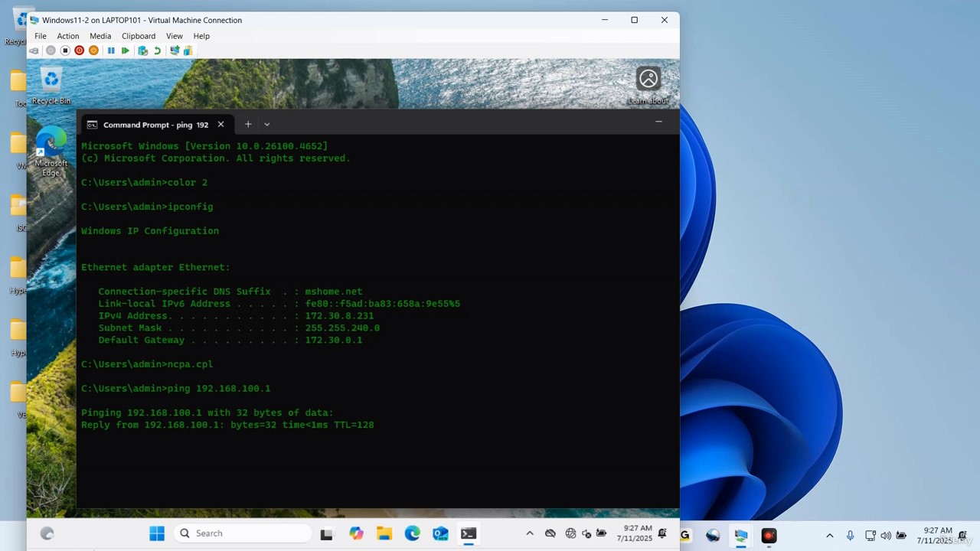Open guest notification bell icon

click(662, 533)
